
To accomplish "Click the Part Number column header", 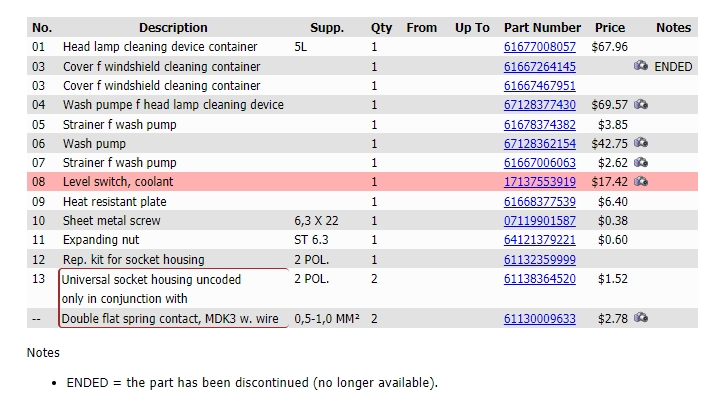I will tap(542, 28).
